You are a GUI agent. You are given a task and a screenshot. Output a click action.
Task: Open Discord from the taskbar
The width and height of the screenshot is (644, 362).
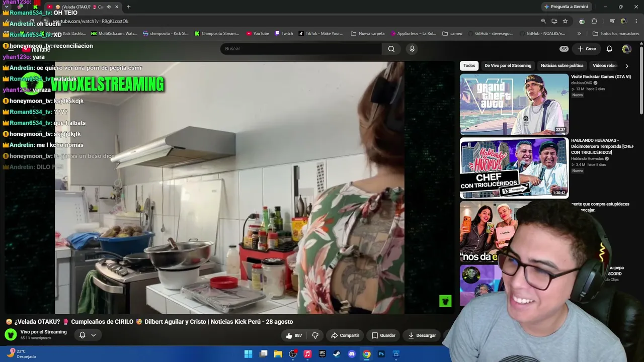[352, 354]
